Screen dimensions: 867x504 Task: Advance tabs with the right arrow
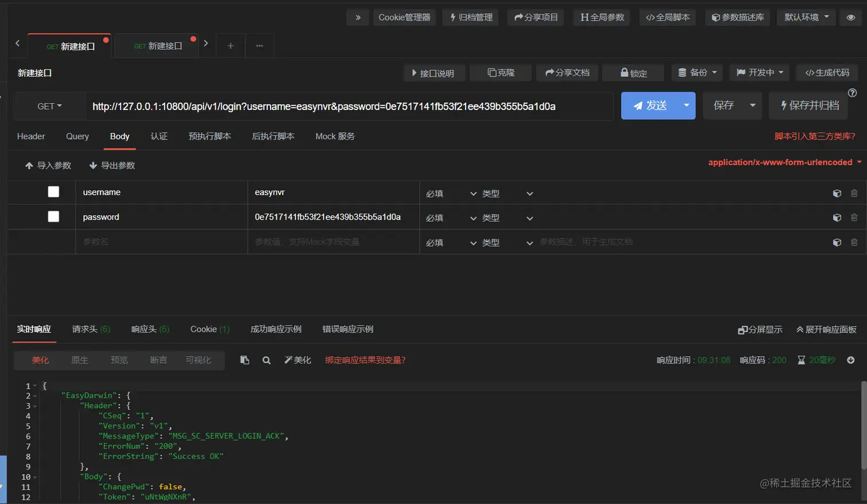[206, 43]
